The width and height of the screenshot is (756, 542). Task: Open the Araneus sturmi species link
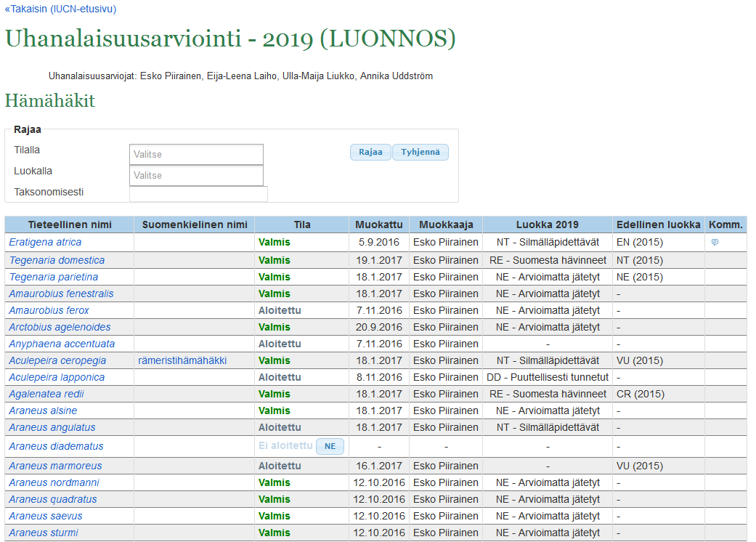[x=44, y=533]
